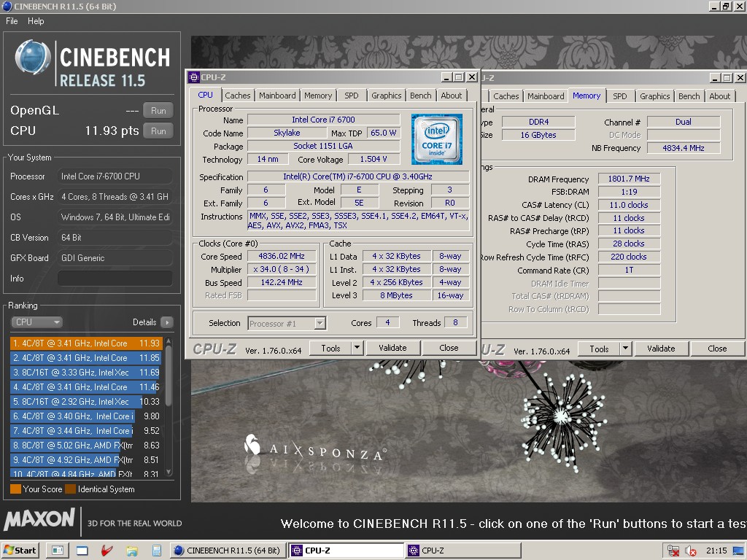Switch to Mainboard tab in front CPU-Z
This screenshot has width=747, height=560.
click(x=277, y=96)
